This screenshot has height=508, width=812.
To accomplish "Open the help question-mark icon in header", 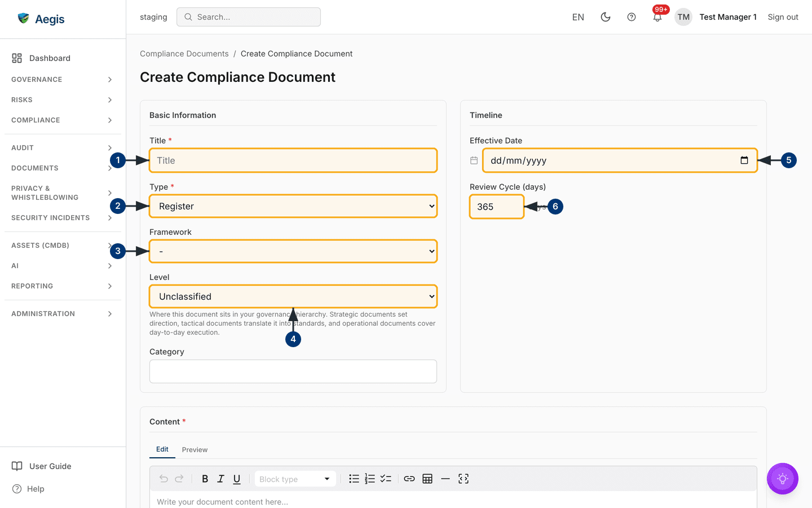I will pyautogui.click(x=632, y=17).
